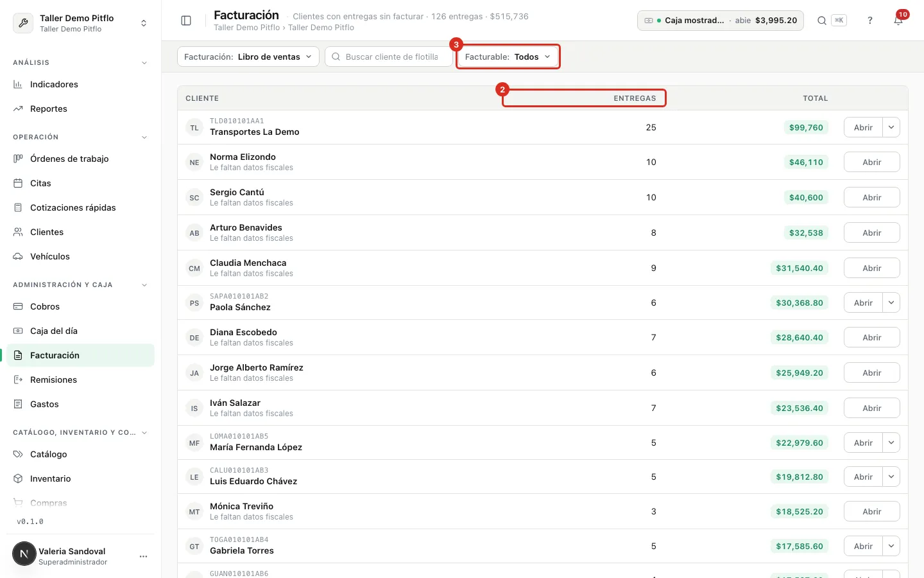Click the Caja del día cash icon

click(x=18, y=331)
